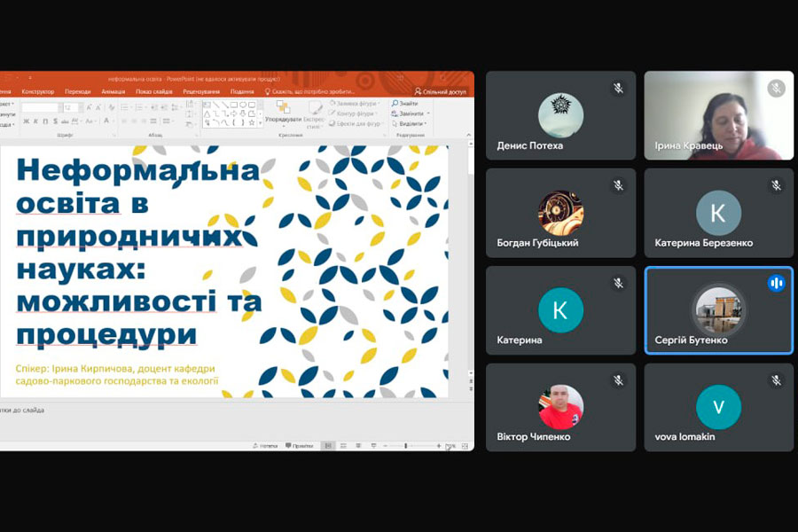Switch to slide sorter view
Screen dimensions: 798x532
(x=343, y=446)
